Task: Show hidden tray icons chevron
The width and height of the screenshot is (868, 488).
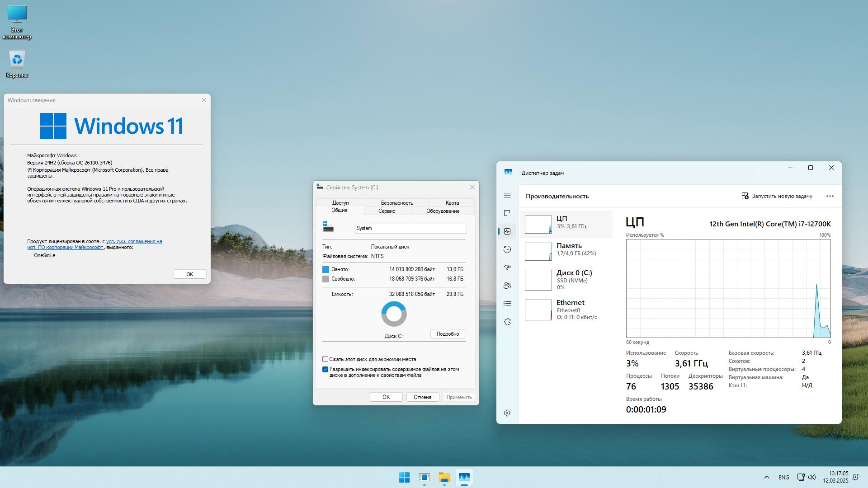Action: (766, 477)
